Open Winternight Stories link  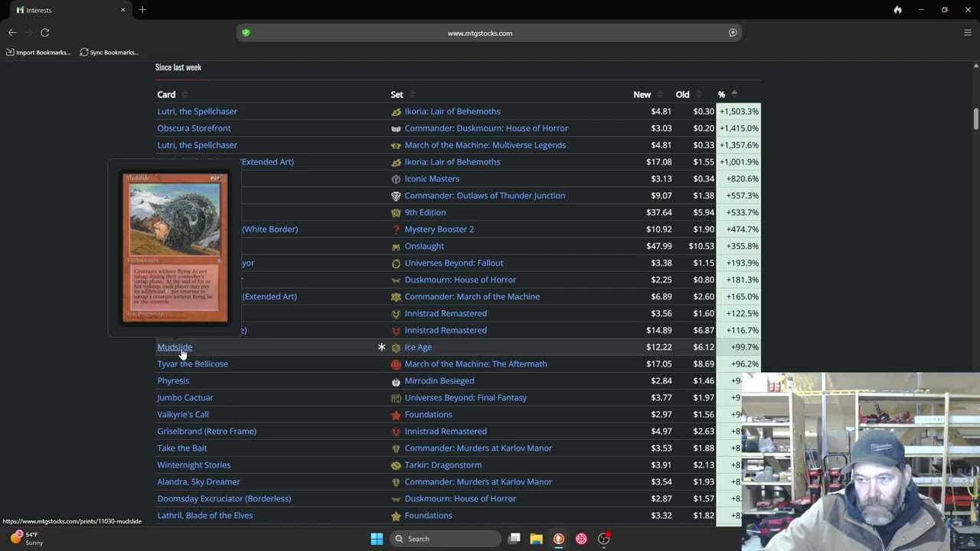[194, 465]
